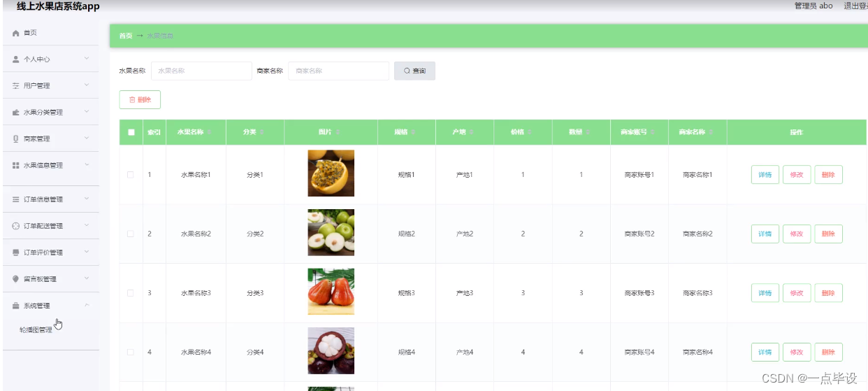
Task: Expand the 订单评价管理 menu chevron
Action: [87, 252]
